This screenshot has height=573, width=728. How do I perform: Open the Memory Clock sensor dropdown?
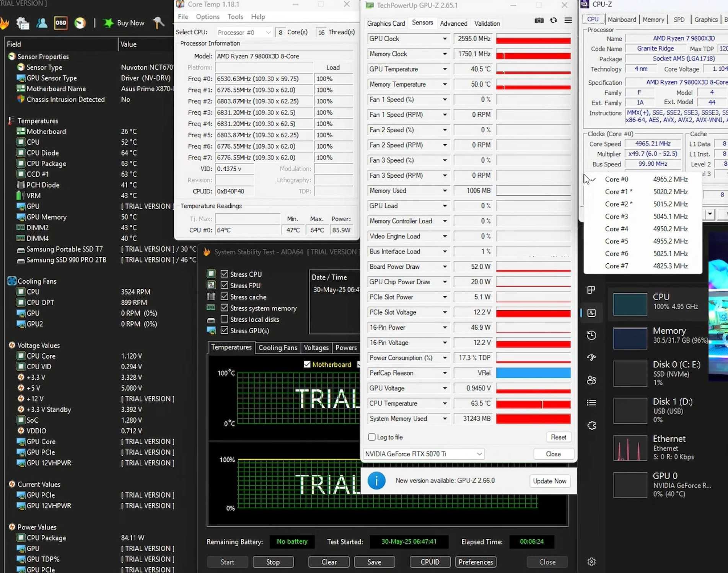click(445, 54)
